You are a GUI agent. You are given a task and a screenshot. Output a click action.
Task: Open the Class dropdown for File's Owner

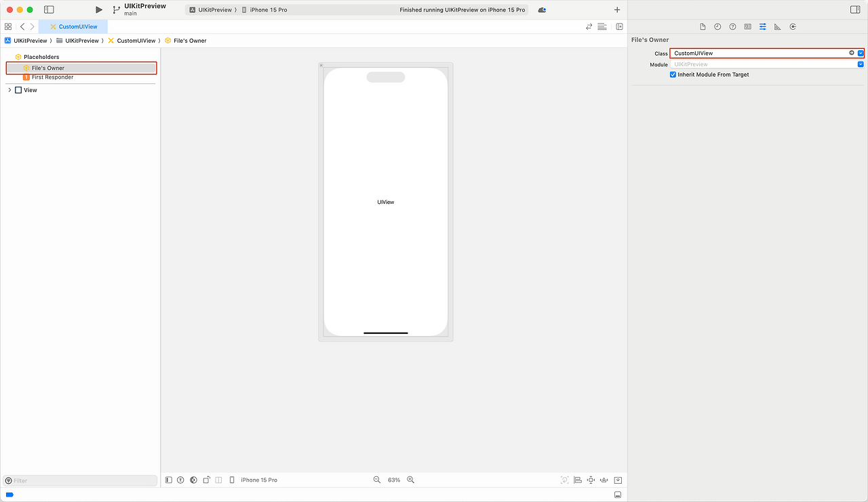coord(861,53)
